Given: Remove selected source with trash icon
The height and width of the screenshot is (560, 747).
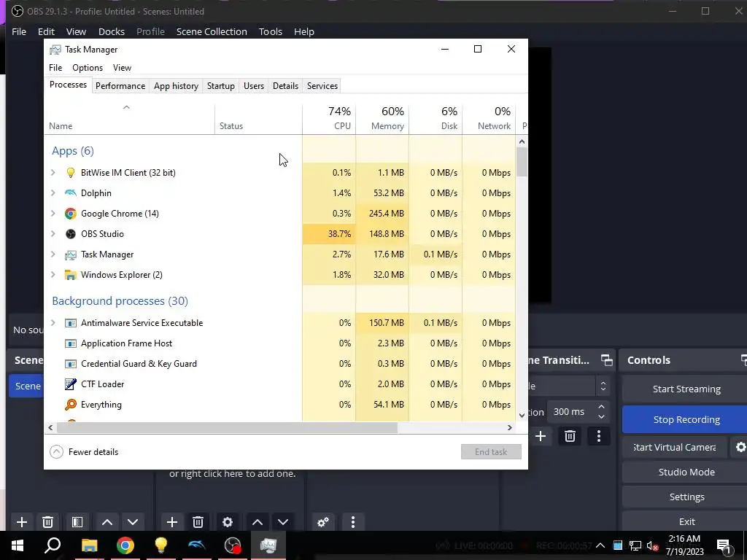Looking at the screenshot, I should (x=198, y=522).
